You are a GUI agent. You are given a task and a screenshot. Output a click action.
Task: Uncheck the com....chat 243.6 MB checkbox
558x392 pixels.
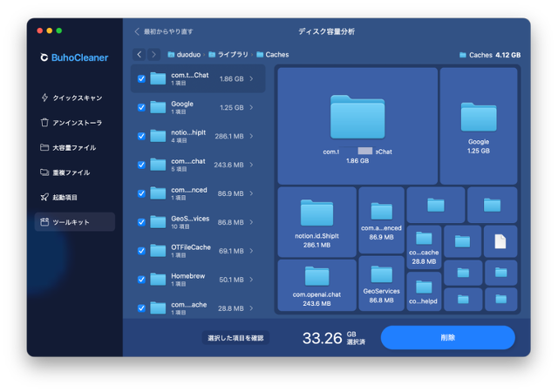141,165
